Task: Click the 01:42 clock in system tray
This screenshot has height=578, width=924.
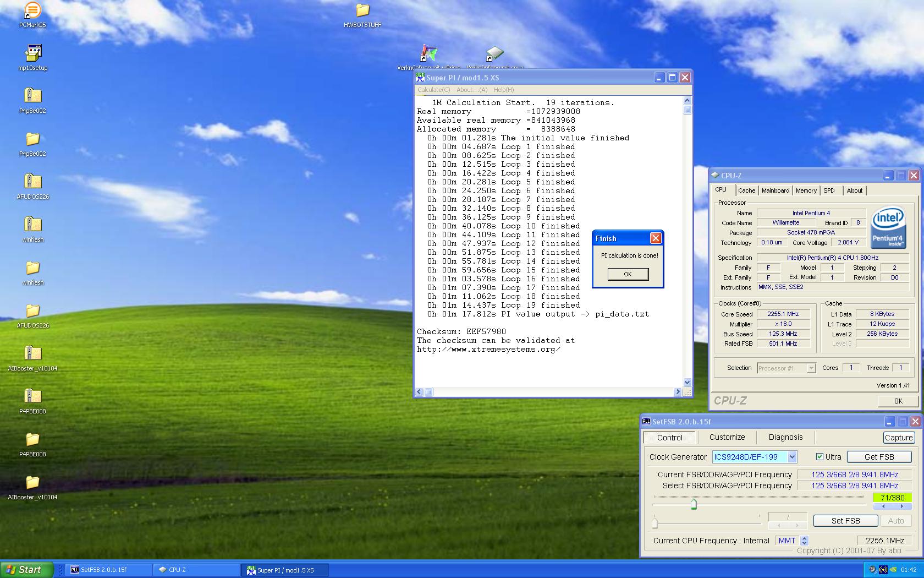Action: 909,570
